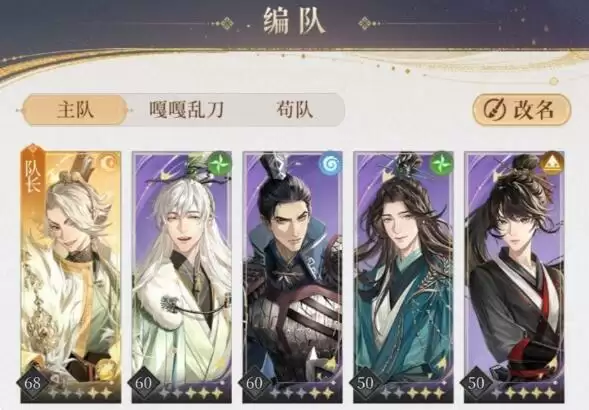Click the 编队 title header

[x=294, y=21]
